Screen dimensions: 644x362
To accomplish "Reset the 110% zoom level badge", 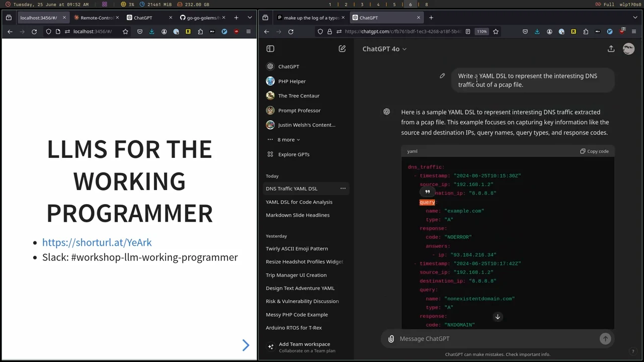I will (x=482, y=32).
